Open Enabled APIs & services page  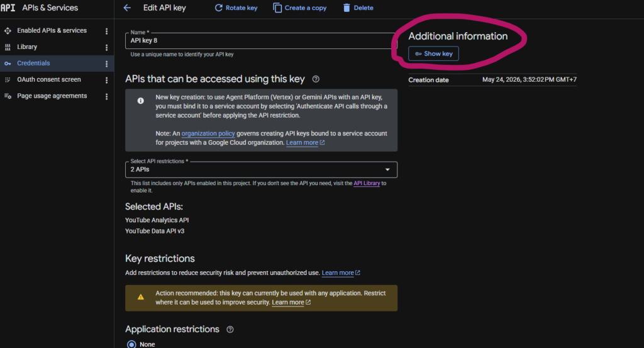tap(52, 30)
